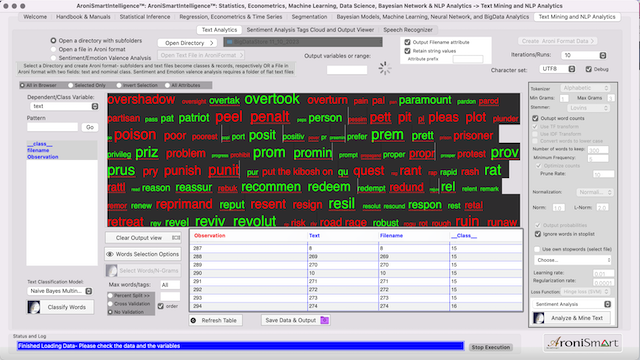This screenshot has width=640, height=360.
Task: Open the Stemmer Lovins dropdown
Action: pos(588,108)
